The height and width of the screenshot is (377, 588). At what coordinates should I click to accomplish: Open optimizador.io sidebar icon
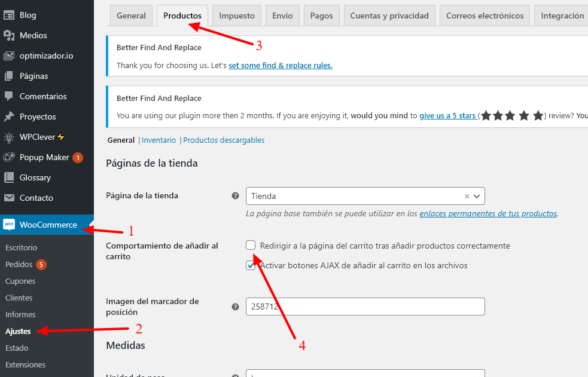click(x=8, y=56)
